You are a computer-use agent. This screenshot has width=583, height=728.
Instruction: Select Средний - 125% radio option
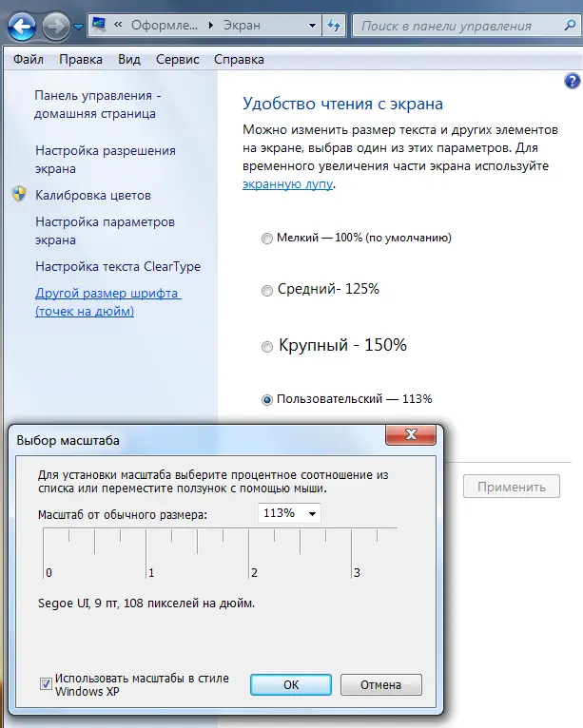pyautogui.click(x=266, y=291)
